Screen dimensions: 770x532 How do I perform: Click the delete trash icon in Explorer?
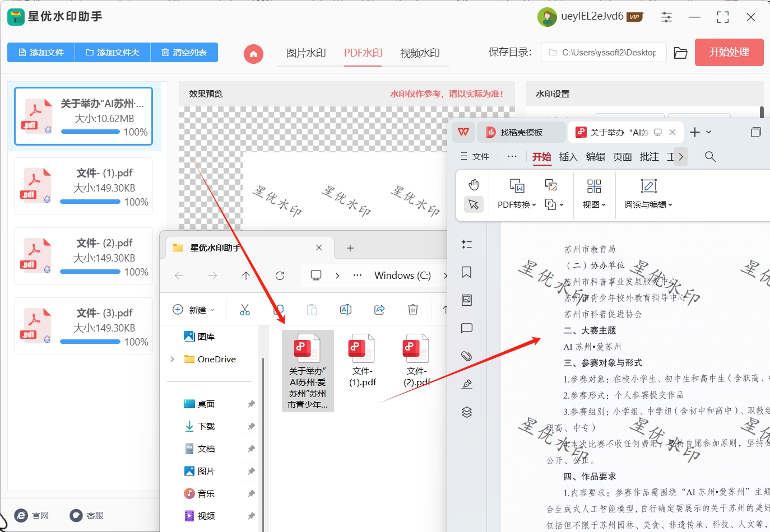coord(413,310)
